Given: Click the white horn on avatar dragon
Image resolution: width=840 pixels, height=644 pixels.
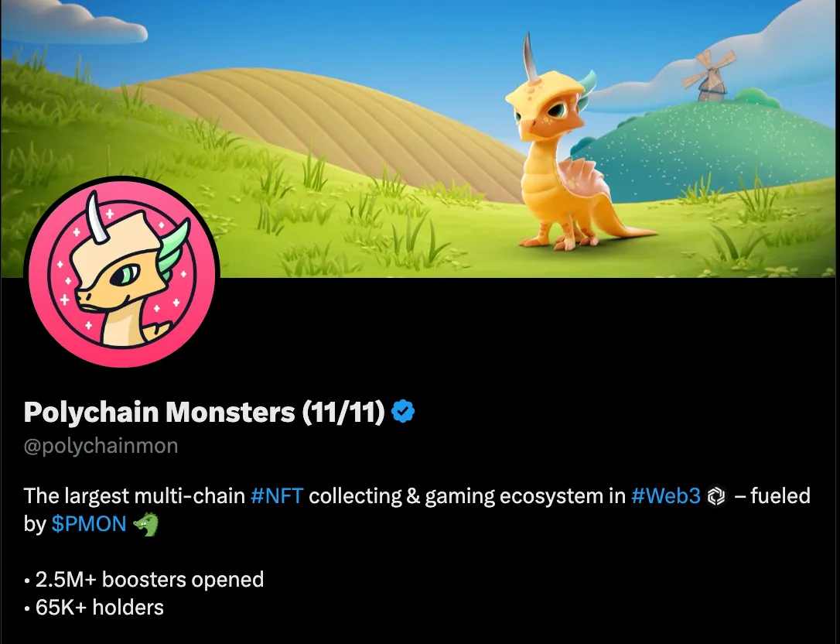Looking at the screenshot, I should coord(97,219).
